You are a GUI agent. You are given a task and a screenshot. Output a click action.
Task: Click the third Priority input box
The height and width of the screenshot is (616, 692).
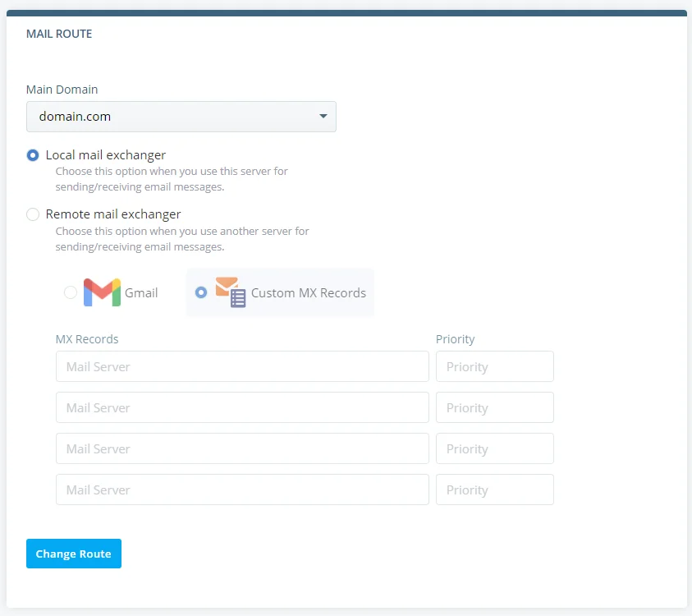[x=495, y=448]
